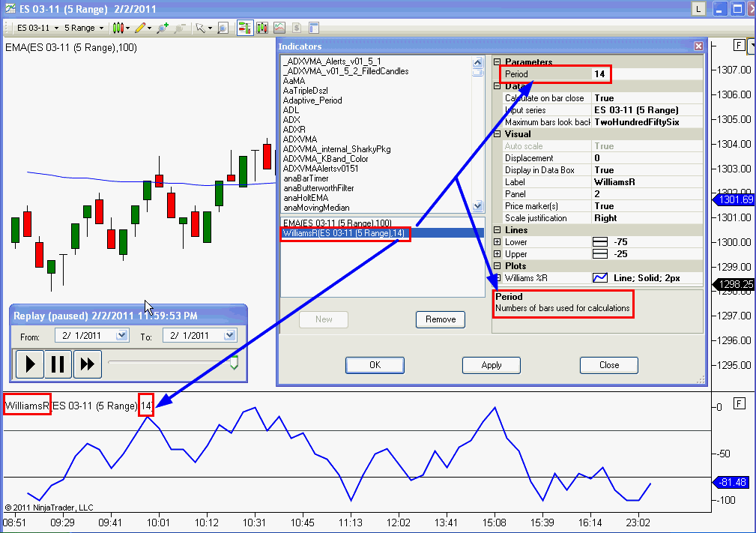Expand the Upper line properties

(x=497, y=253)
